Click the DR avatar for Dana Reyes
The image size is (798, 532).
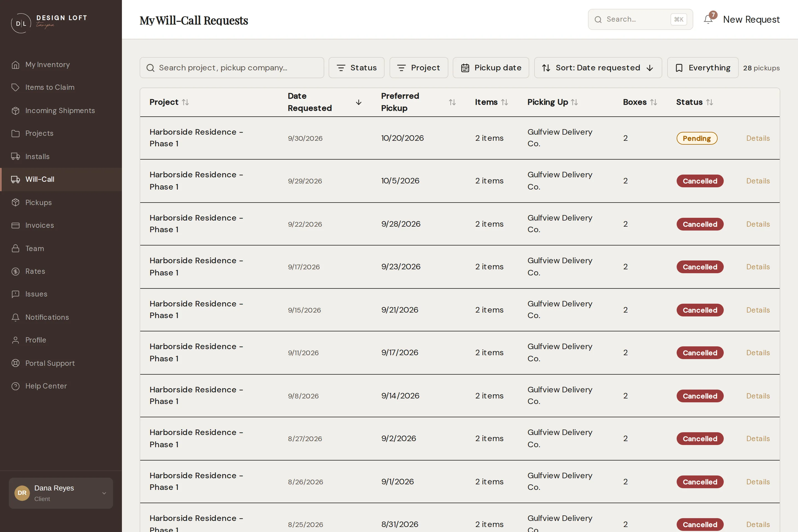[x=22, y=493]
